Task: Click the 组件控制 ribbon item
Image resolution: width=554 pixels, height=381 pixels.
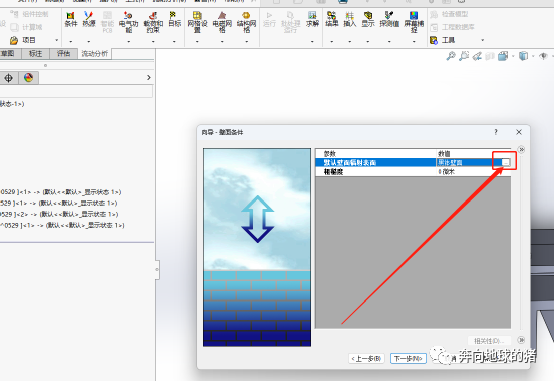Action: click(29, 14)
